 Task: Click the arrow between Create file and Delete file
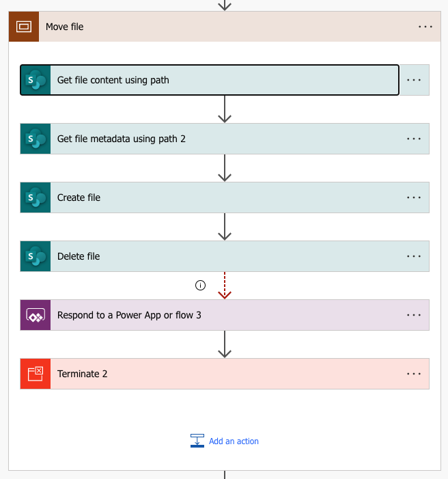tap(225, 227)
